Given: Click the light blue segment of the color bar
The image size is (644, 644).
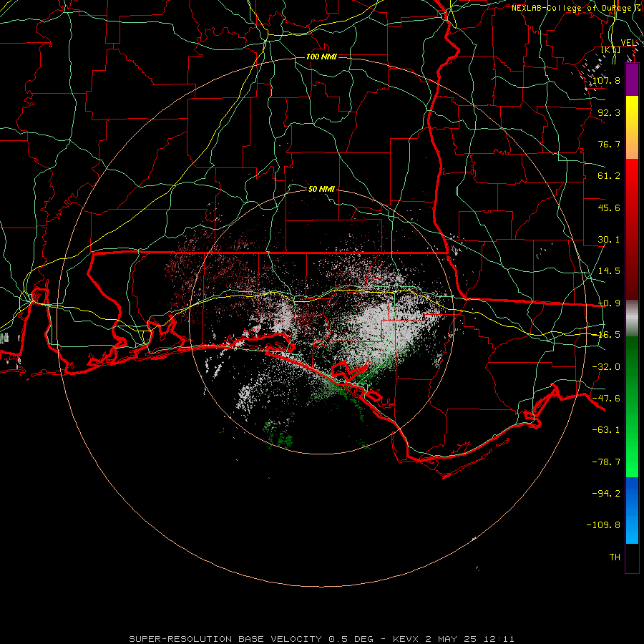Looking at the screenshot, I should pyautogui.click(x=632, y=510).
